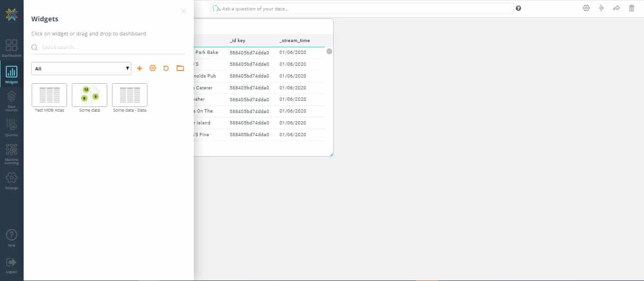Delete the dashboard using the trash icon
This screenshot has width=644, height=281.
(x=632, y=8)
